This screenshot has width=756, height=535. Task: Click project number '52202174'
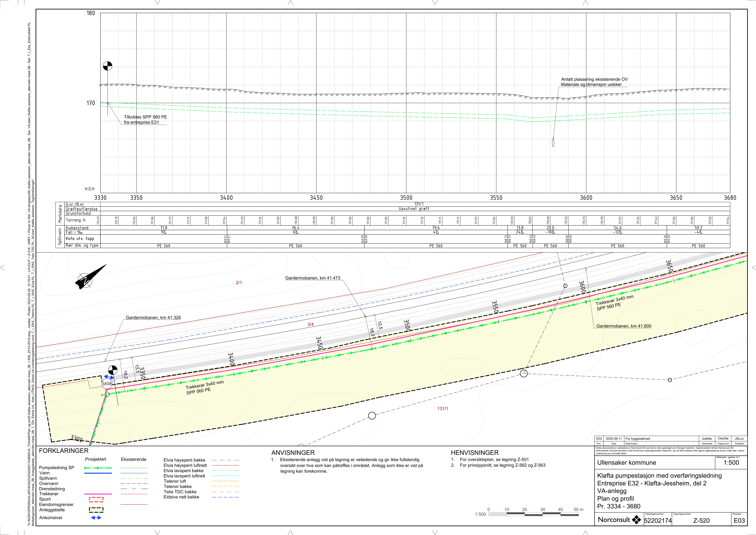click(x=658, y=521)
